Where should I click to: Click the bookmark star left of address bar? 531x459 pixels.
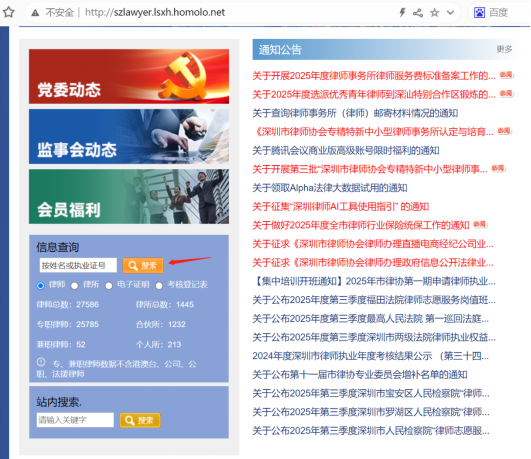pyautogui.click(x=8, y=13)
